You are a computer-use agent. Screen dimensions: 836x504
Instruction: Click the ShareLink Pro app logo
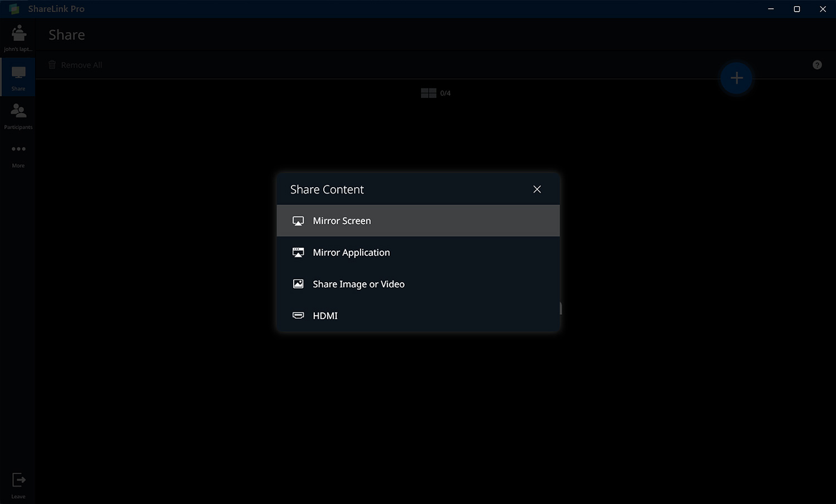pos(14,9)
